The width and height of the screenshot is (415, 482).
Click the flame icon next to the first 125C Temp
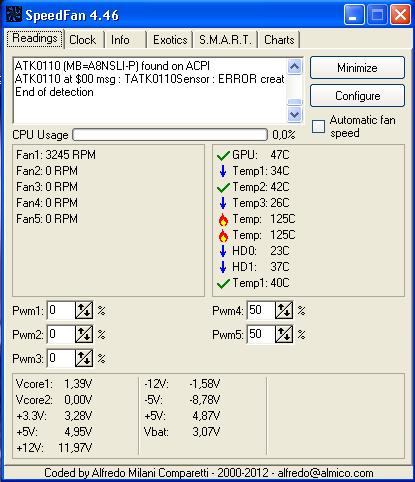(x=223, y=219)
